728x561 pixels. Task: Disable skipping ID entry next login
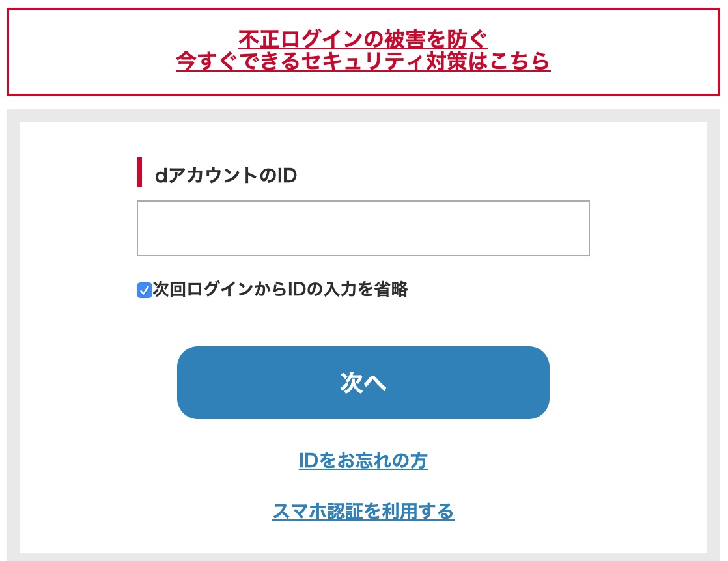tap(144, 290)
